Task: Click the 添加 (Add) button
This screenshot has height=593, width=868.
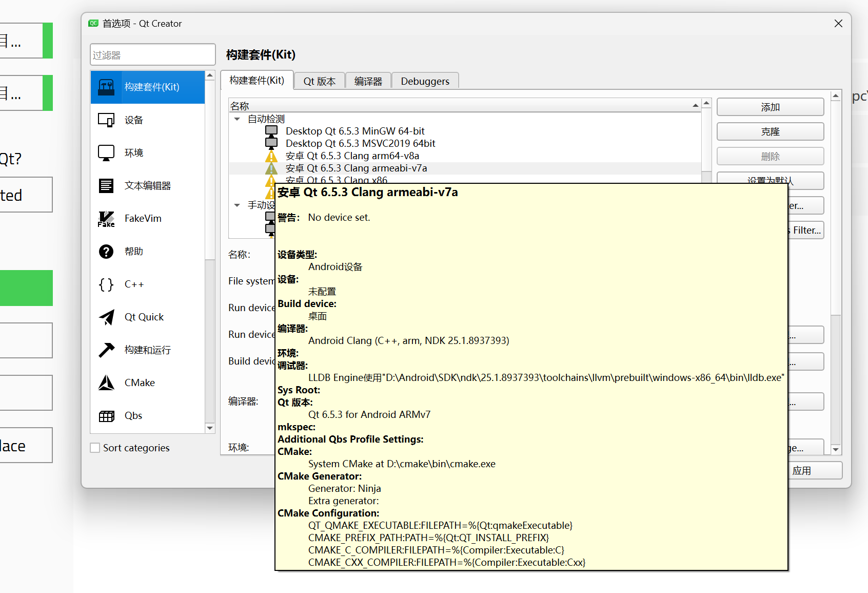Action: [x=770, y=107]
